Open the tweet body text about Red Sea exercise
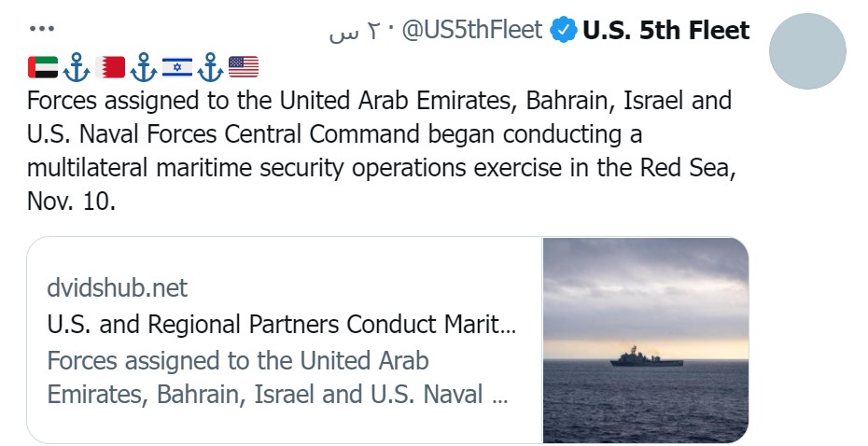This screenshot has height=446, width=868. [x=373, y=151]
